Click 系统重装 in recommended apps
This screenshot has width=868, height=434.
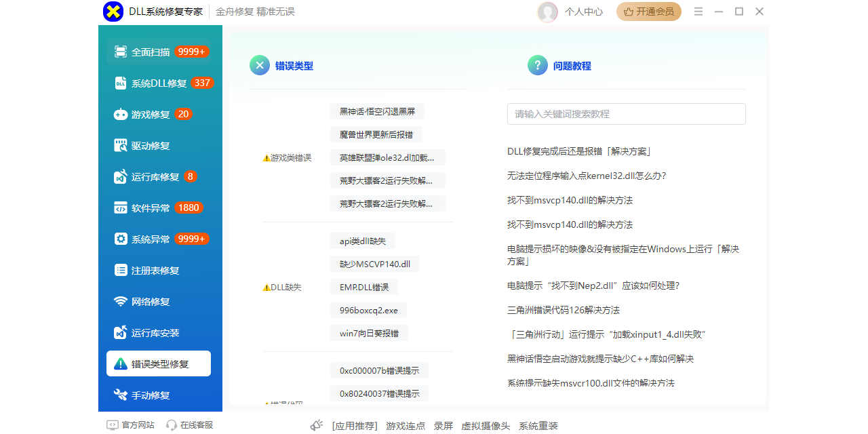(x=538, y=426)
